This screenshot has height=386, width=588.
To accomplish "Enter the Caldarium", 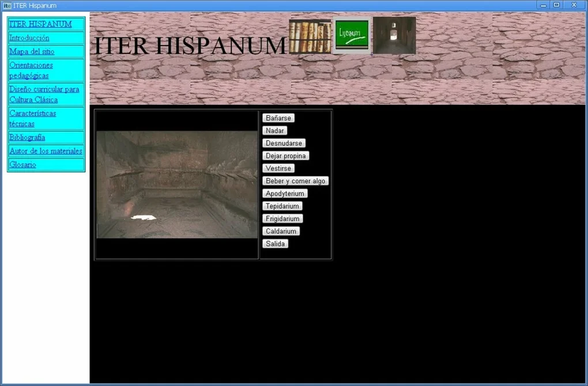I will pos(281,231).
